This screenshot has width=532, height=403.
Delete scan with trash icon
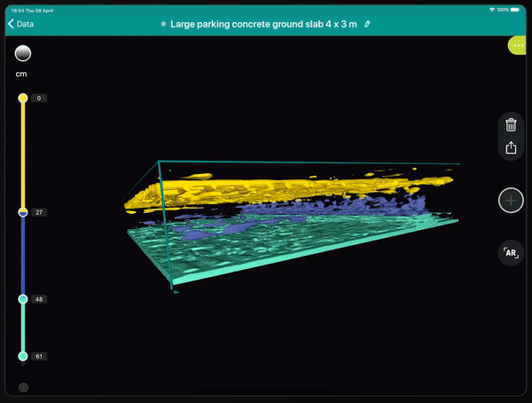click(x=511, y=124)
